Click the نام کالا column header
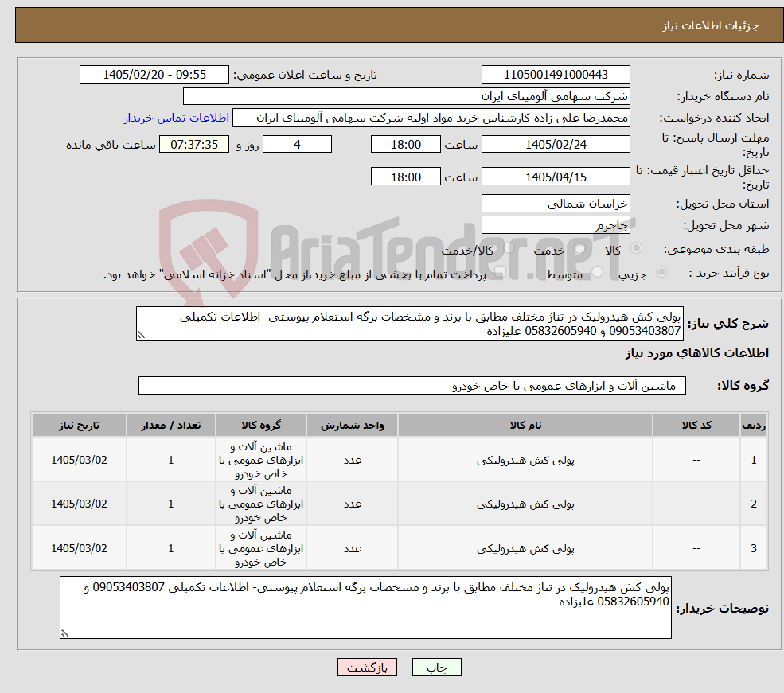 525,425
